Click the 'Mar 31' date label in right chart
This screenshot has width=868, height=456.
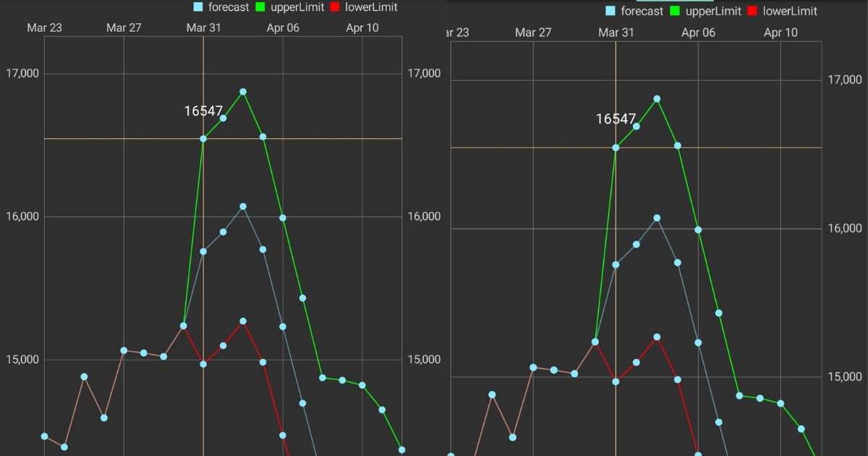pyautogui.click(x=616, y=33)
